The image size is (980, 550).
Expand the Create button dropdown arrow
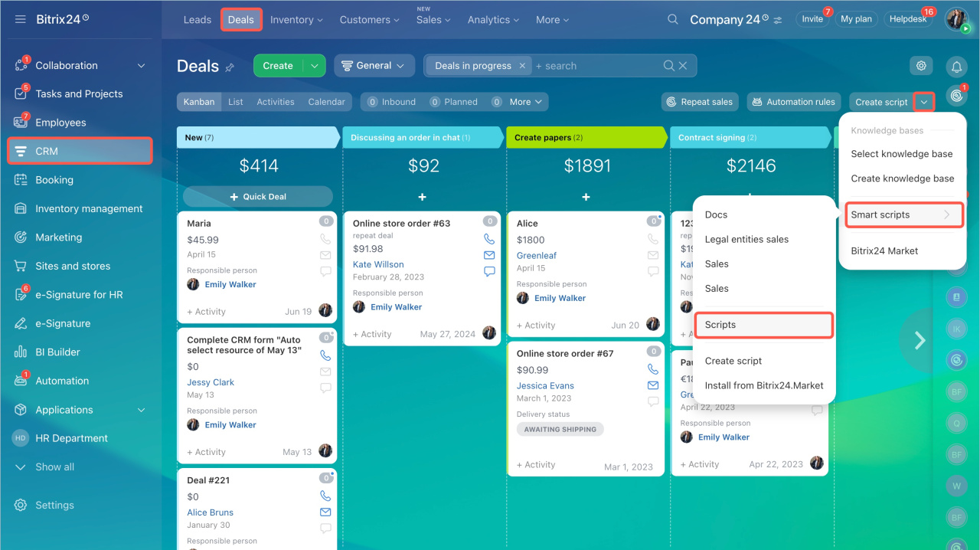[314, 66]
